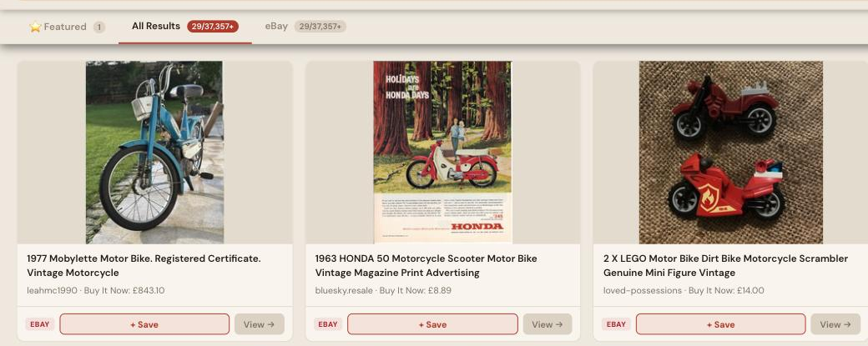Click the Featured count badge showing 1

coord(99,27)
